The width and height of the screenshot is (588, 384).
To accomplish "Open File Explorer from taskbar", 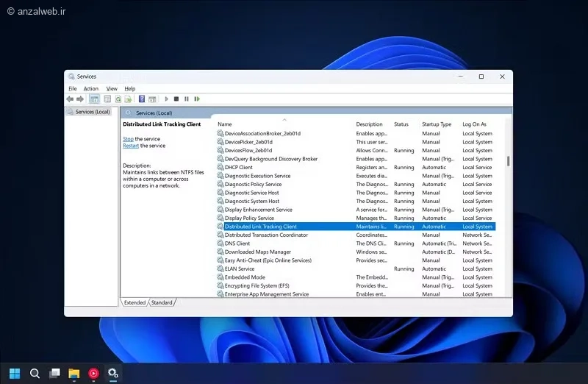I will [74, 373].
